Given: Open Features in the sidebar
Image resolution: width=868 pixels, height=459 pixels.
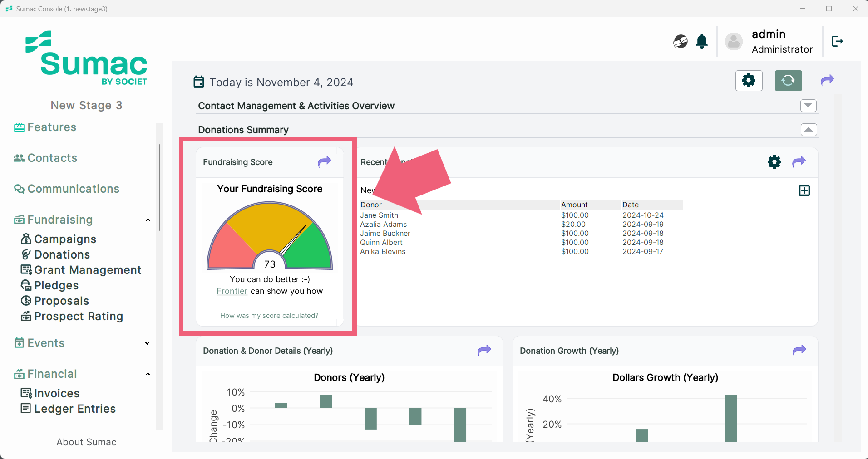Looking at the screenshot, I should (45, 127).
